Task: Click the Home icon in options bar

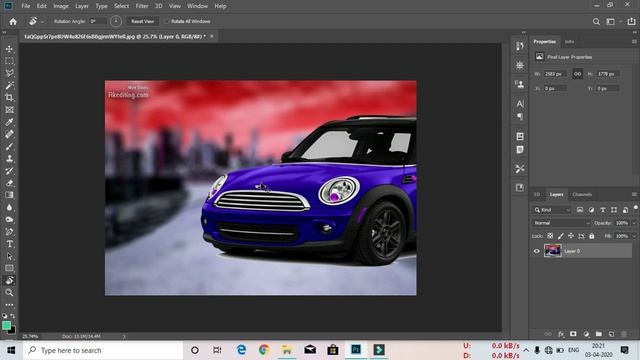Action: point(13,22)
